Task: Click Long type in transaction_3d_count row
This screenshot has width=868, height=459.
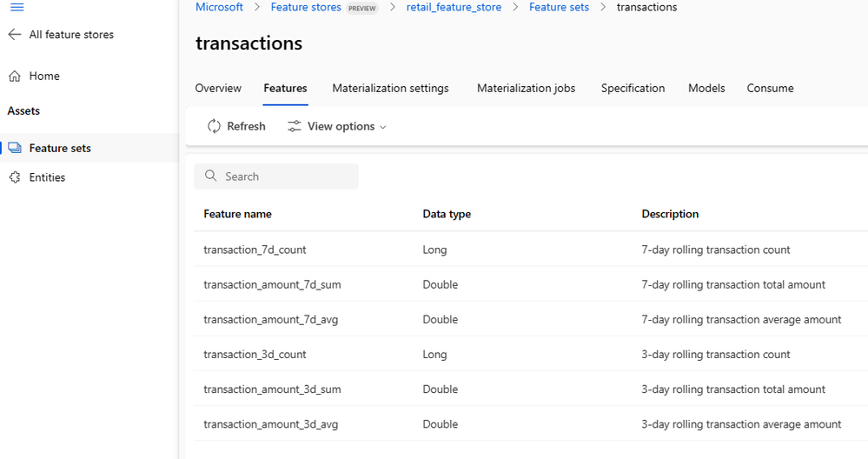Action: (434, 355)
